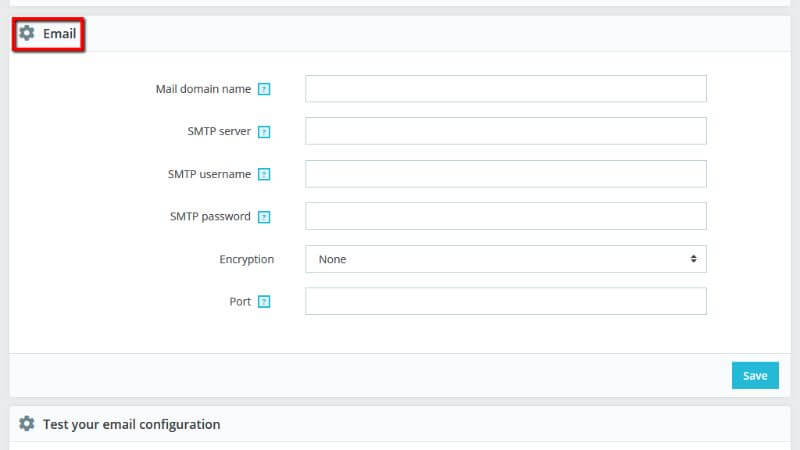
Task: Click the 'Test your email configuration' heading
Action: point(132,424)
